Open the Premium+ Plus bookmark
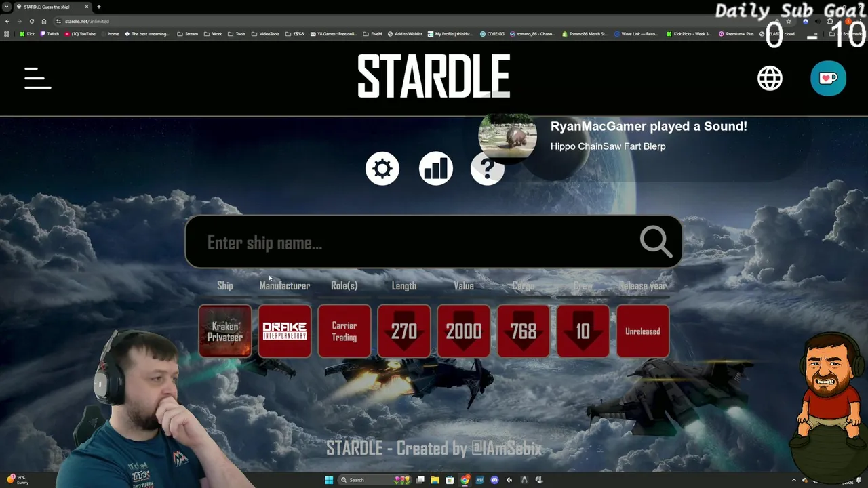Viewport: 868px width, 488px height. pos(736,34)
